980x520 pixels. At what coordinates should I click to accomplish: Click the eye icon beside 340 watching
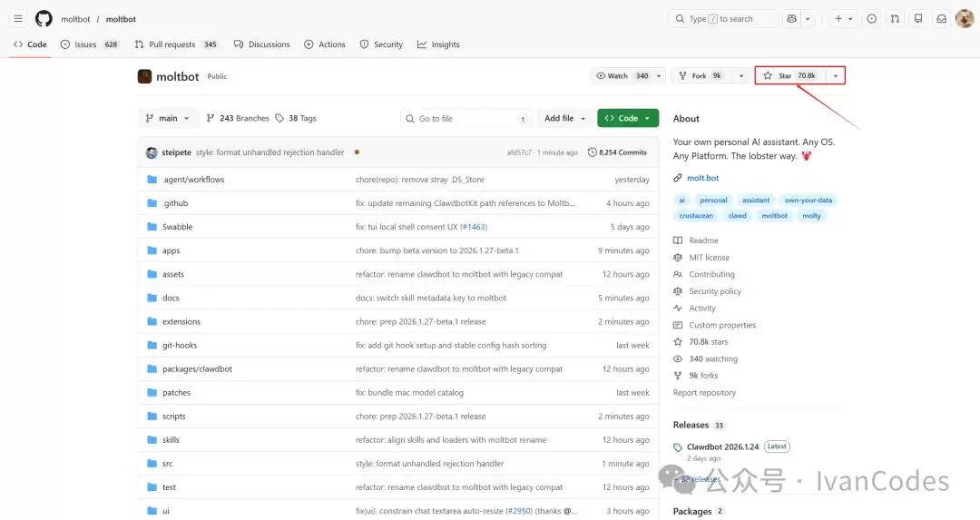click(678, 358)
